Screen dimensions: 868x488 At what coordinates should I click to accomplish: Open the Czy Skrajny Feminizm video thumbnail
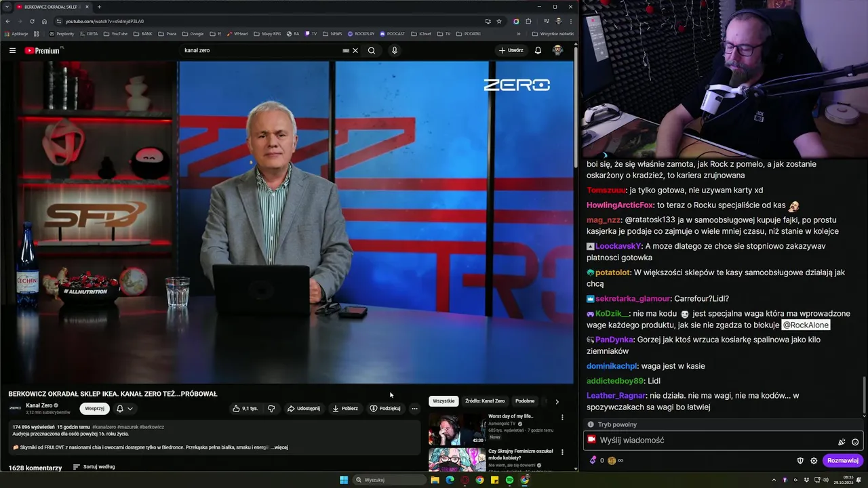pyautogui.click(x=456, y=460)
